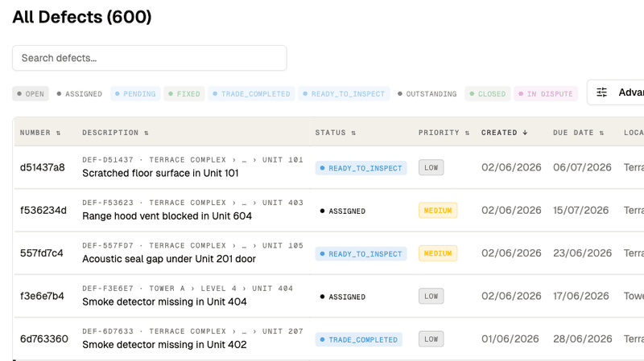Toggle the OUTSTANDING filter chip
This screenshot has height=361, width=644.
click(x=427, y=94)
